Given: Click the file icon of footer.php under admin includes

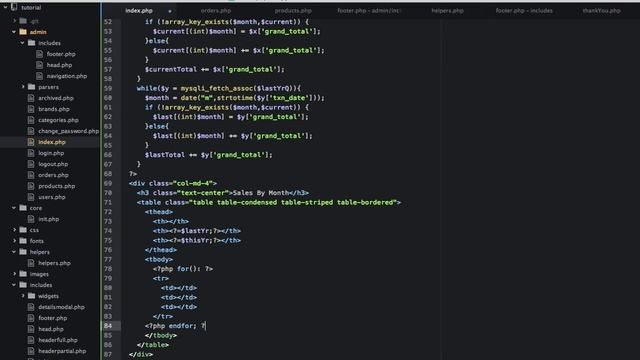Looking at the screenshot, I should [x=40, y=54].
